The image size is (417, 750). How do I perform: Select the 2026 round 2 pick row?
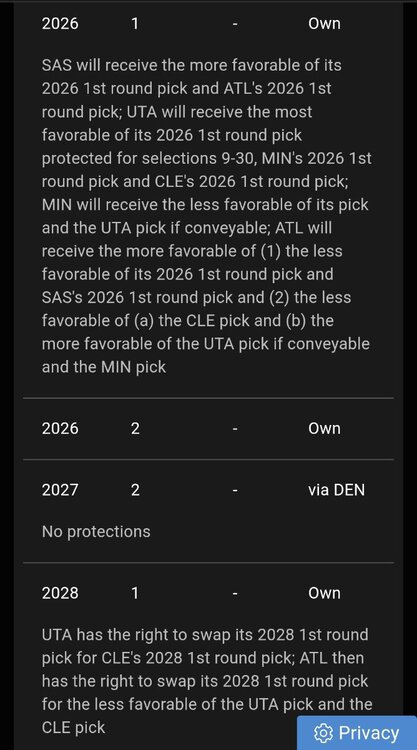coord(208,429)
